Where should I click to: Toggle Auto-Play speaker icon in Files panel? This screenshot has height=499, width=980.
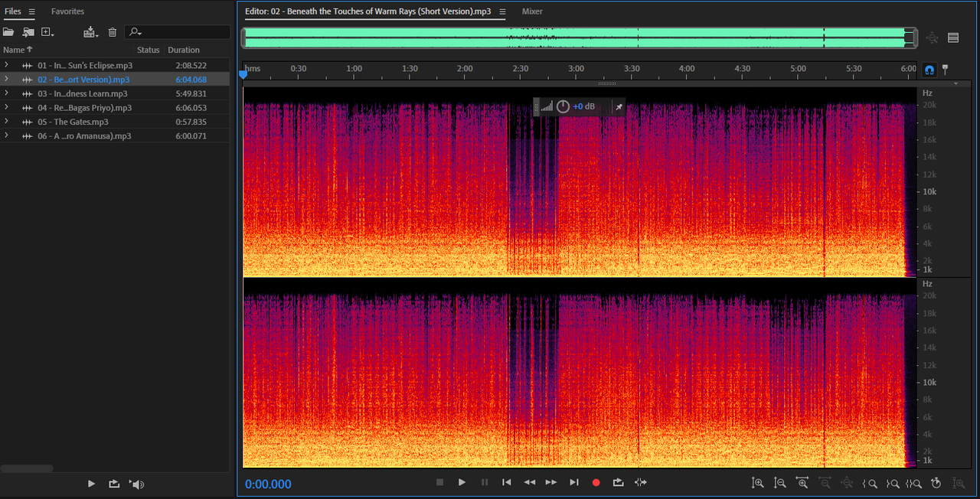pos(137,484)
